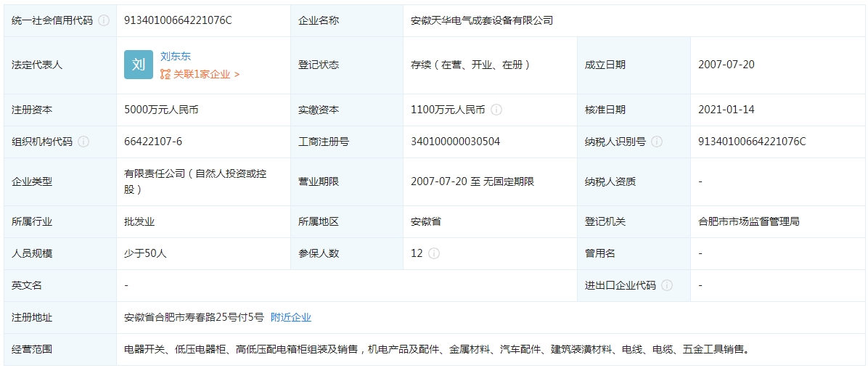This screenshot has width=868, height=368.
Task: Click the registered address 安徽省合肥市寿春路25号付5号
Action: tap(194, 317)
